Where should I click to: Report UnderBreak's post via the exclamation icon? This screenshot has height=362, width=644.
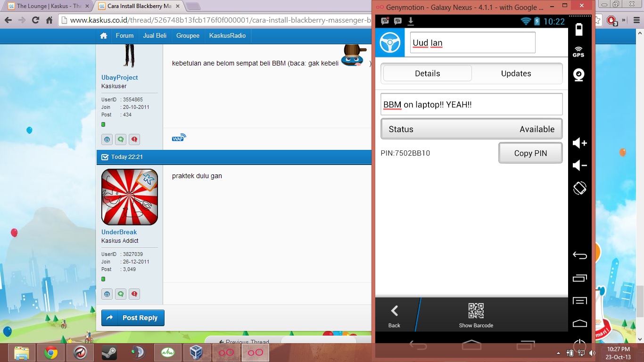(x=134, y=294)
